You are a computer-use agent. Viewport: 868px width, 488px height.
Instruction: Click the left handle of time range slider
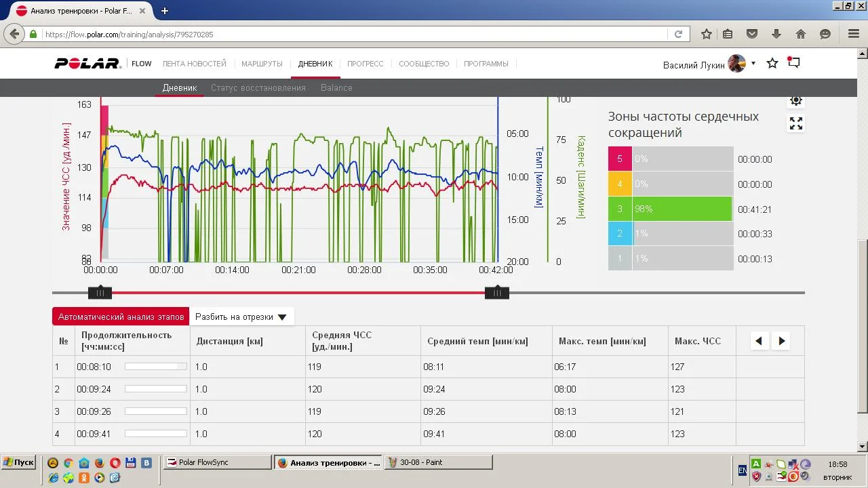[100, 293]
